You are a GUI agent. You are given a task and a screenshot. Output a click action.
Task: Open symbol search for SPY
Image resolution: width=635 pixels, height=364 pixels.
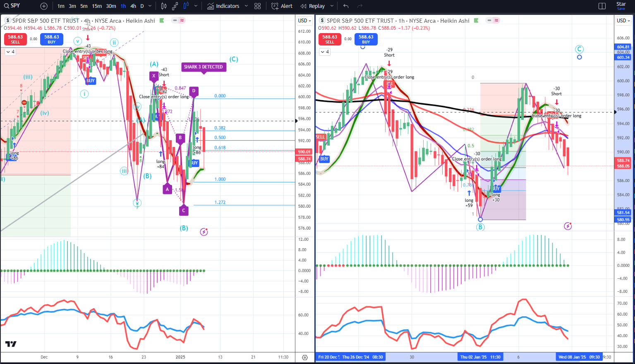pyautogui.click(x=12, y=6)
